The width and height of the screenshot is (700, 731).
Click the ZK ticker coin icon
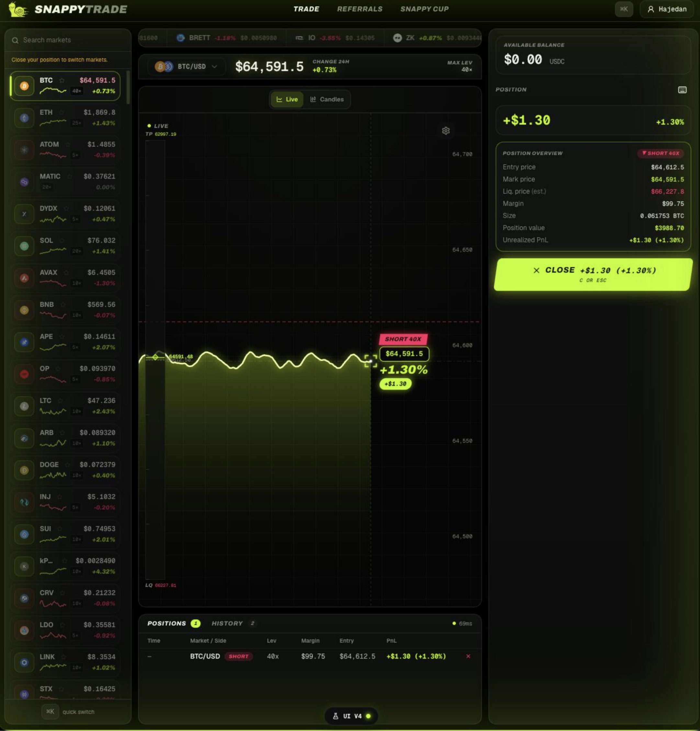[398, 38]
